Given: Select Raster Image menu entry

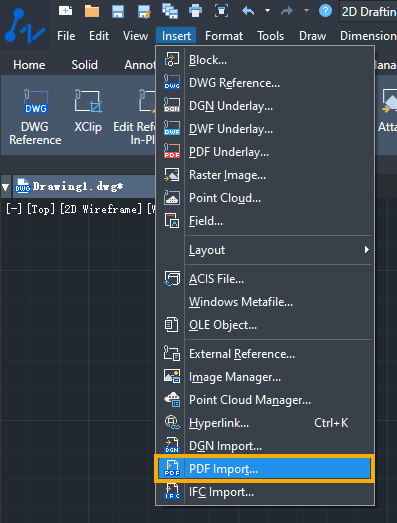Looking at the screenshot, I should click(x=264, y=175).
